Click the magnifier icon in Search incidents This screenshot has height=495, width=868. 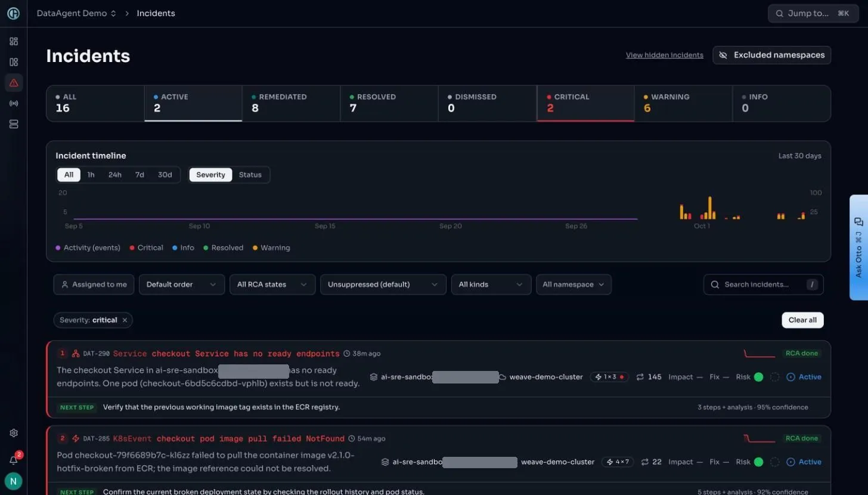coord(715,284)
